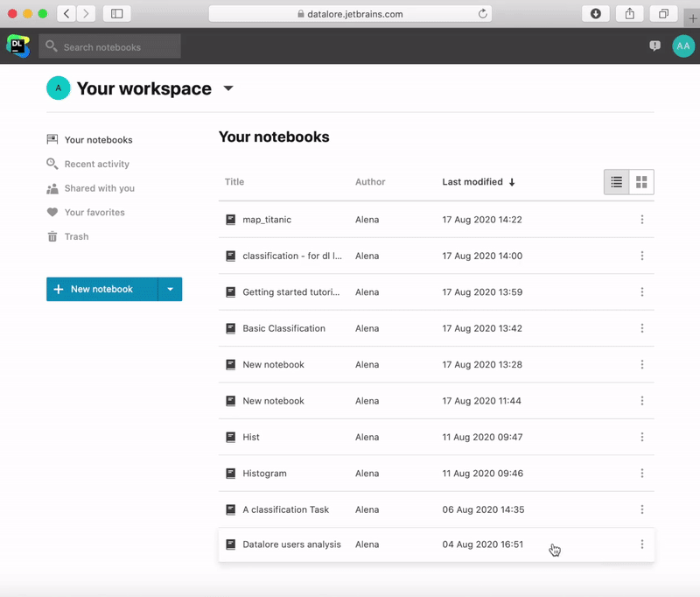Image resolution: width=700 pixels, height=597 pixels.
Task: Create a New notebook
Action: coord(101,289)
